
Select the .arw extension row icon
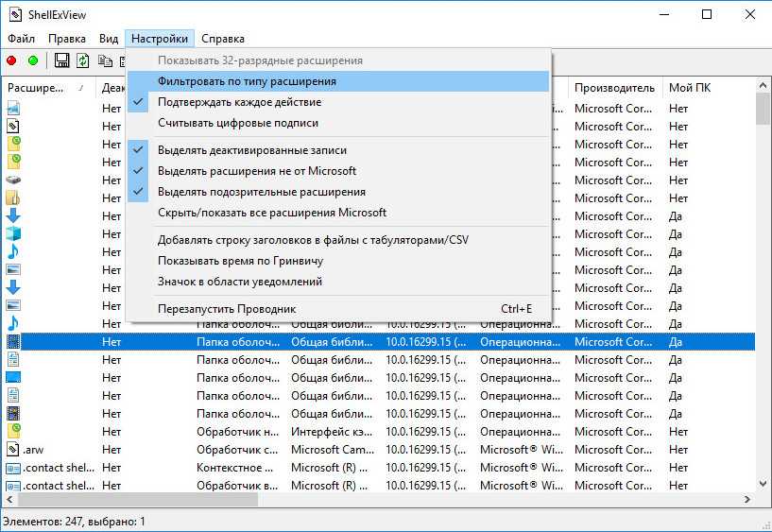(x=13, y=450)
